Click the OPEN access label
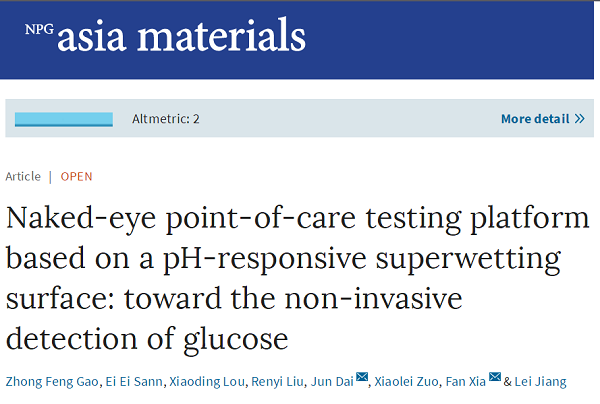The height and width of the screenshot is (404, 600). 76,176
